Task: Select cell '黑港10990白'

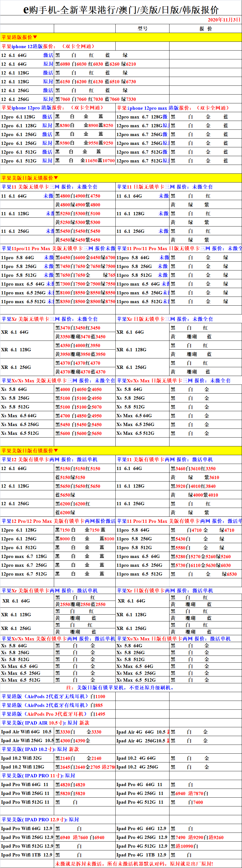Action: point(205,846)
